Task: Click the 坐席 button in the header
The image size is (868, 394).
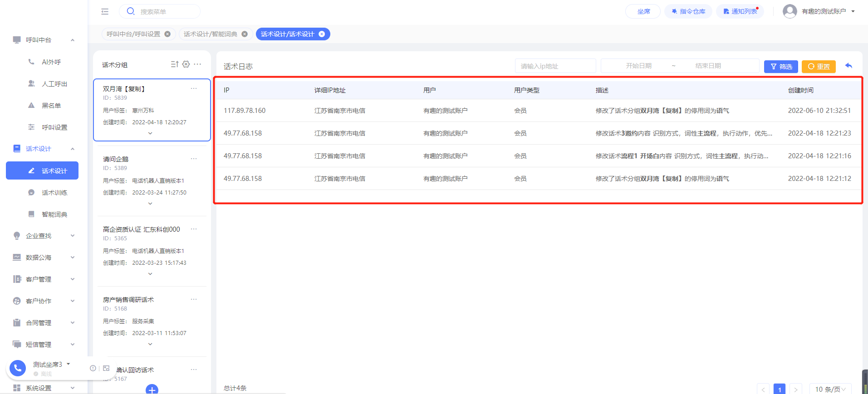Action: point(643,11)
